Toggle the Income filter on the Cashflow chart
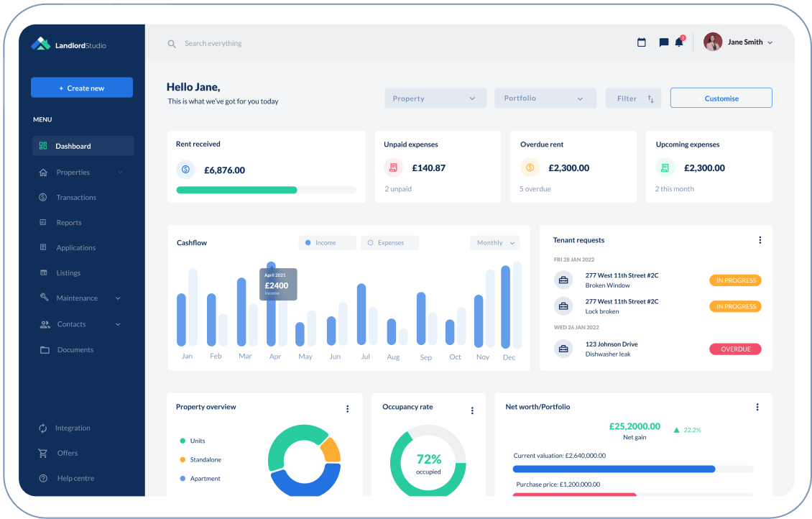This screenshot has width=812, height=519. click(327, 242)
